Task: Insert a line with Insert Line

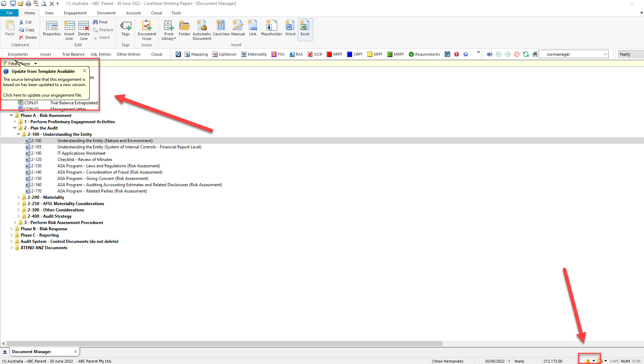Action: [x=69, y=30]
